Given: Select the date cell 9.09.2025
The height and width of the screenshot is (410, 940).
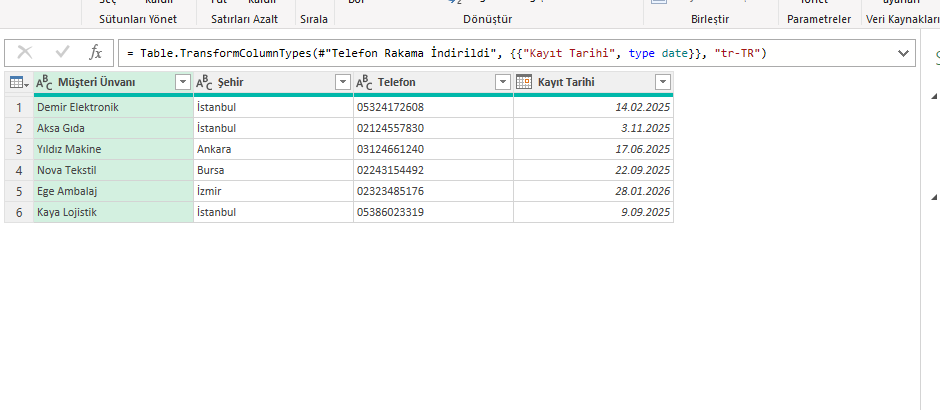Looking at the screenshot, I should pyautogui.click(x=593, y=212).
